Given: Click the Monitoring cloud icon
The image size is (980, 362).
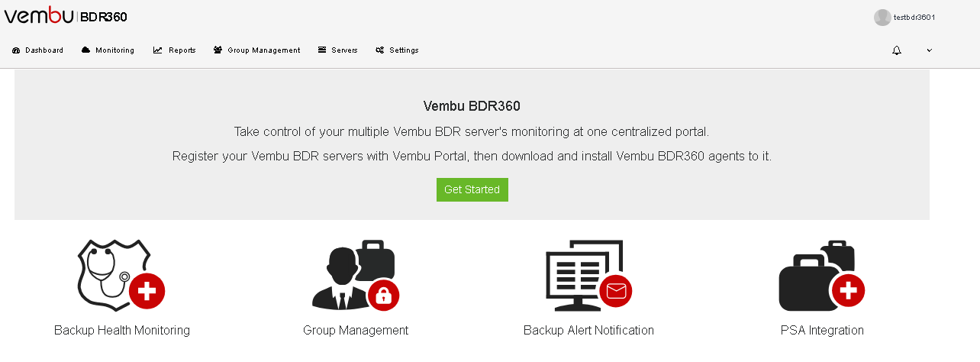Looking at the screenshot, I should coord(86,50).
